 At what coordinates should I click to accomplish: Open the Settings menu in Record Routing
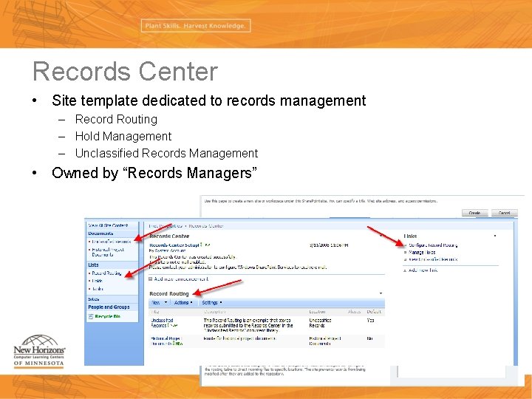(212, 303)
